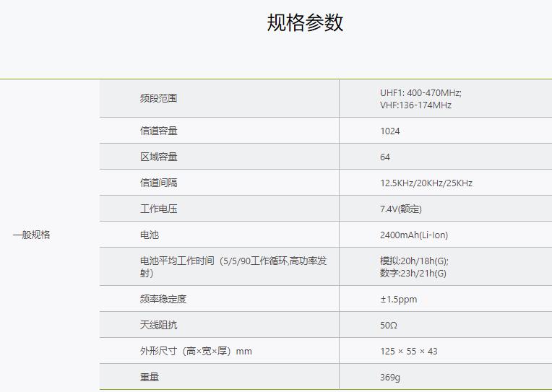552x392 pixels.
Task: Click the 规格参数 page heading
Action: click(305, 23)
